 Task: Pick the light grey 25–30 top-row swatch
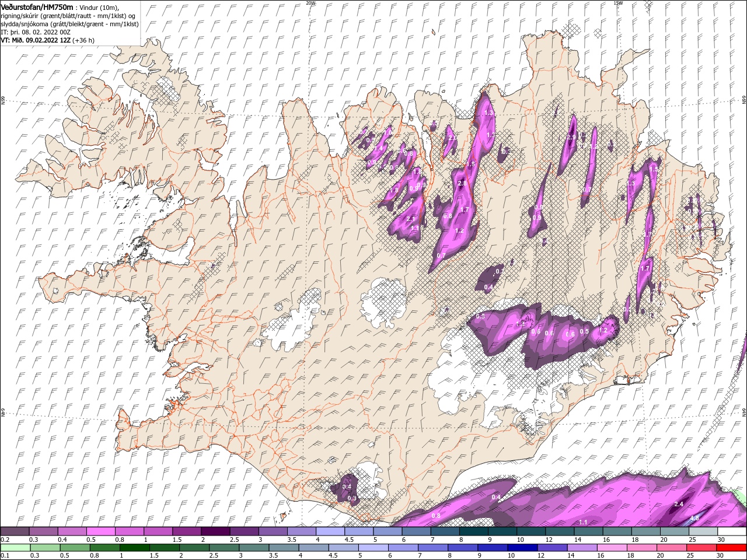(x=704, y=531)
